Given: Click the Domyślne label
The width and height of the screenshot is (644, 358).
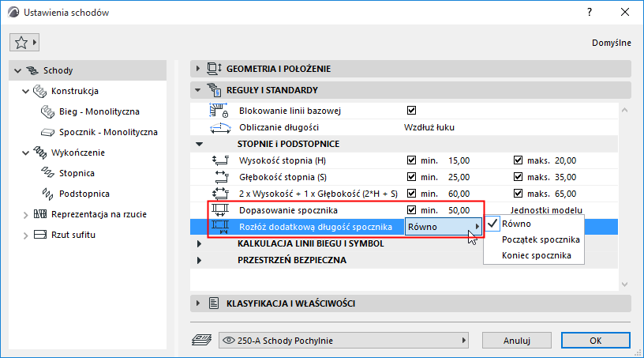Looking at the screenshot, I should (611, 43).
